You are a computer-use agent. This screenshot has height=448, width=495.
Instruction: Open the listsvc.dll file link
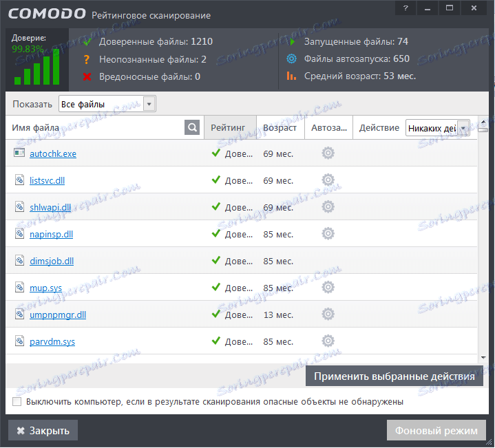click(x=48, y=181)
